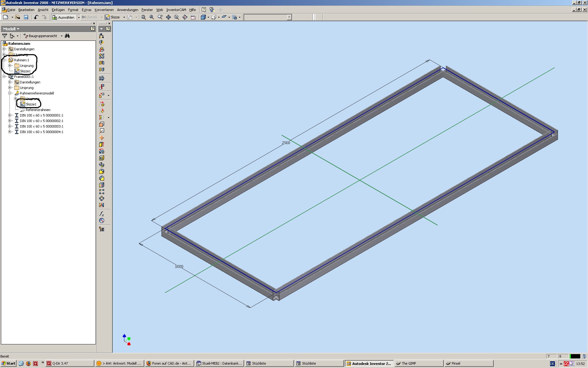This screenshot has width=588, height=368.
Task: Activate the Rotate view tool
Action: [185, 17]
